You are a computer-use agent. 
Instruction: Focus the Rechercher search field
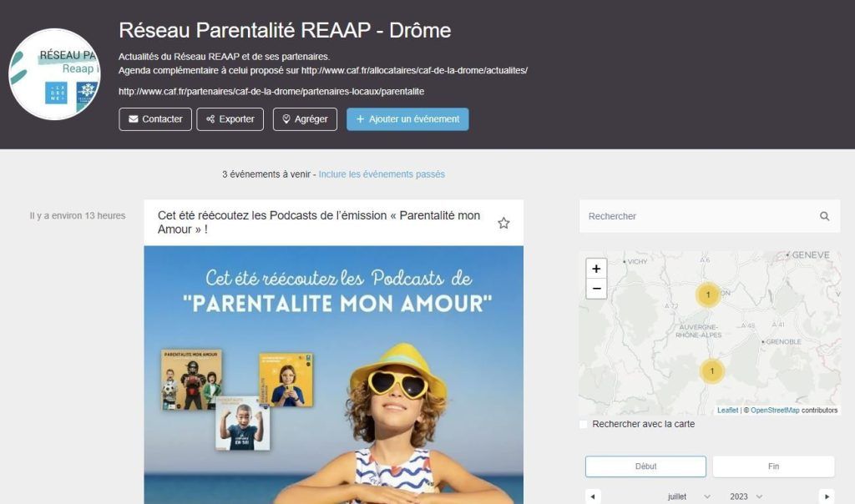(701, 216)
